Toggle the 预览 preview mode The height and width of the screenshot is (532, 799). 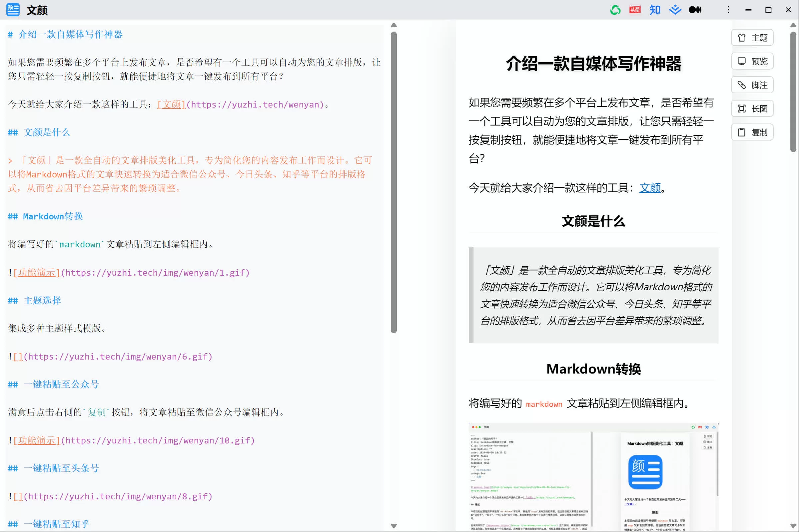752,61
